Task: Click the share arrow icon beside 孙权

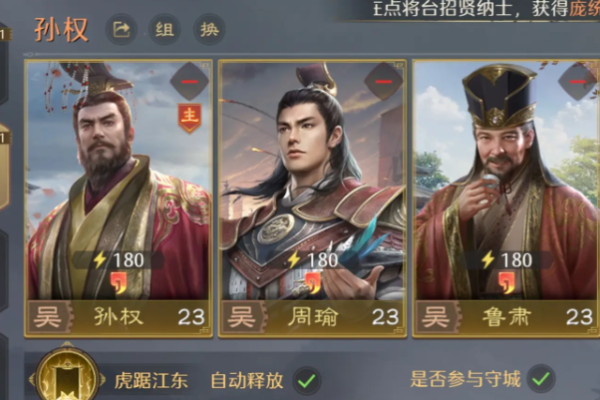Action: (121, 29)
